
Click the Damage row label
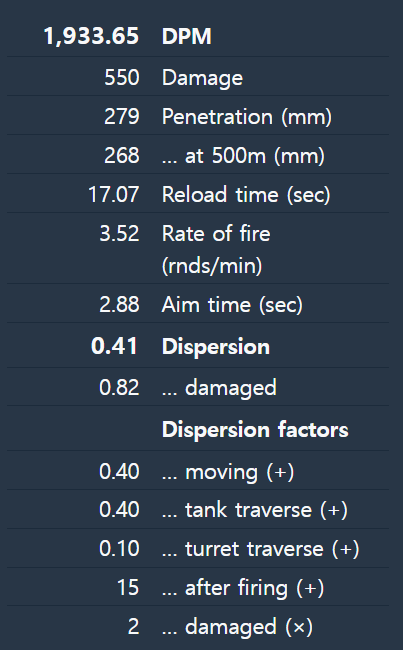point(202,78)
